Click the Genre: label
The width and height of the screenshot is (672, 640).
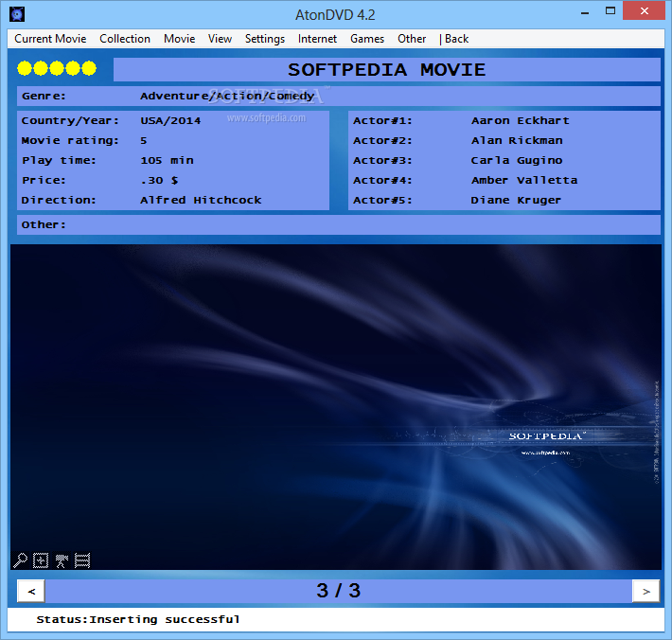44,96
